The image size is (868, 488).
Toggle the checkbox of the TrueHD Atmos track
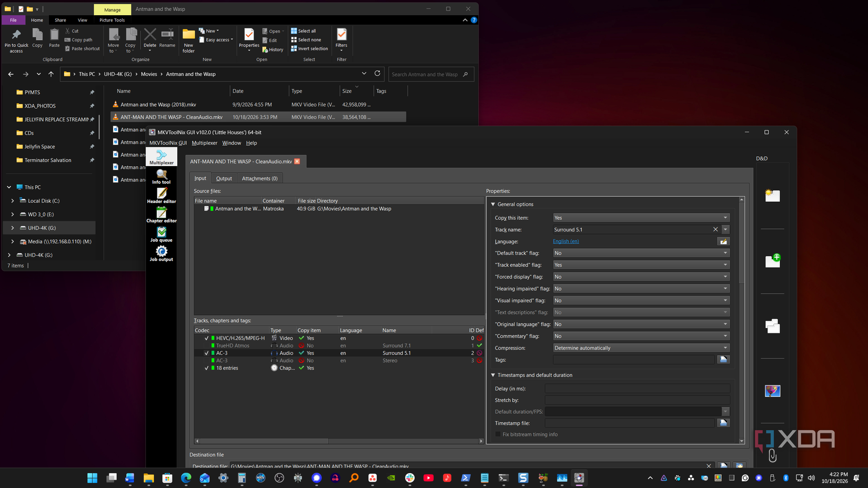[207, 345]
